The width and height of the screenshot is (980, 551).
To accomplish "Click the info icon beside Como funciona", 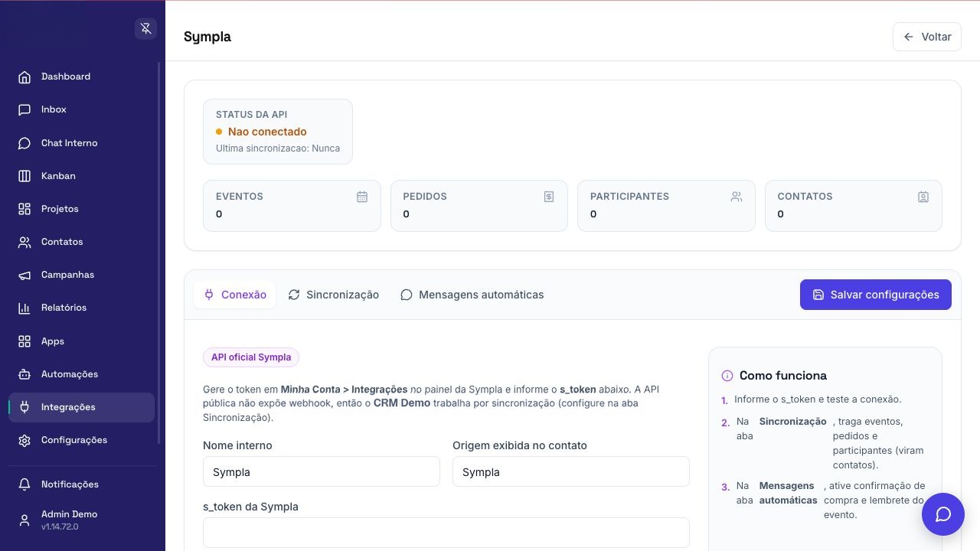I will [x=727, y=376].
